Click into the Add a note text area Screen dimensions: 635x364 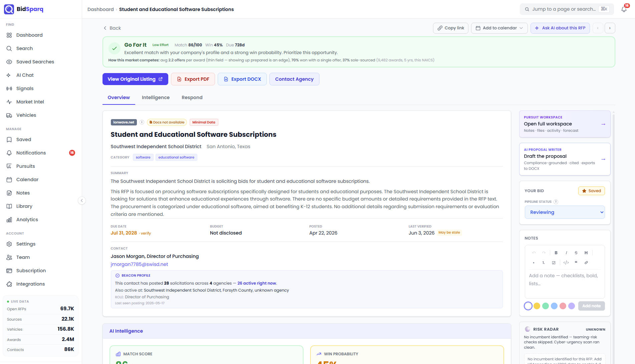pyautogui.click(x=565, y=284)
